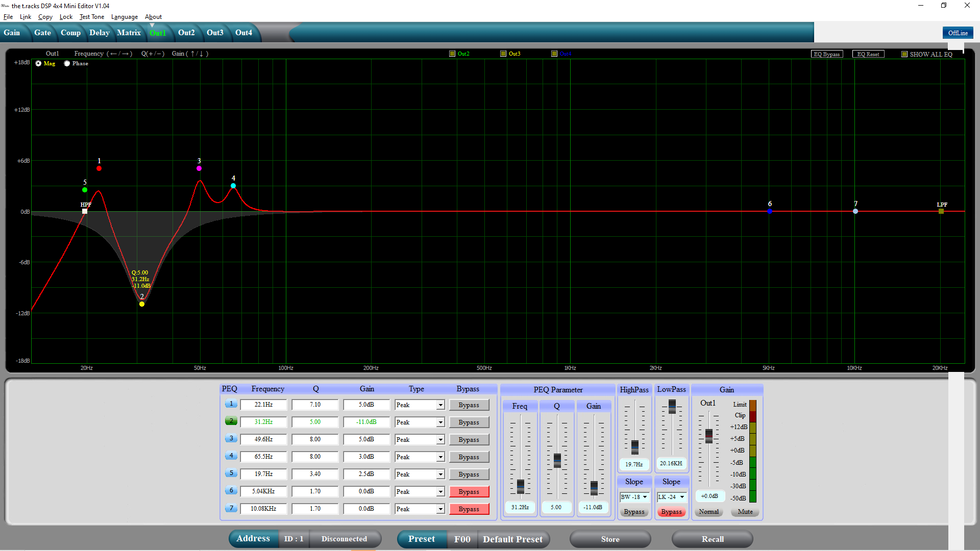Screen dimensions: 980x551
Task: Click the HPF handle on the graph
Action: pyautogui.click(x=85, y=211)
